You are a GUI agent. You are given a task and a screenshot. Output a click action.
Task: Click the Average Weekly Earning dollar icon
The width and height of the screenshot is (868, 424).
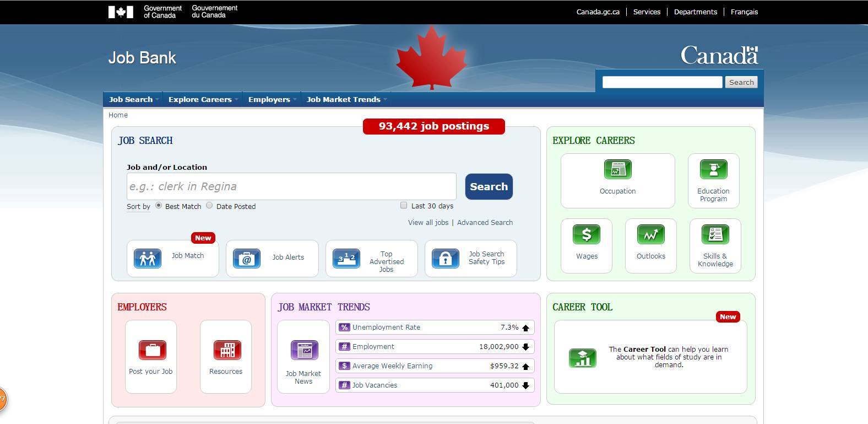pos(344,366)
